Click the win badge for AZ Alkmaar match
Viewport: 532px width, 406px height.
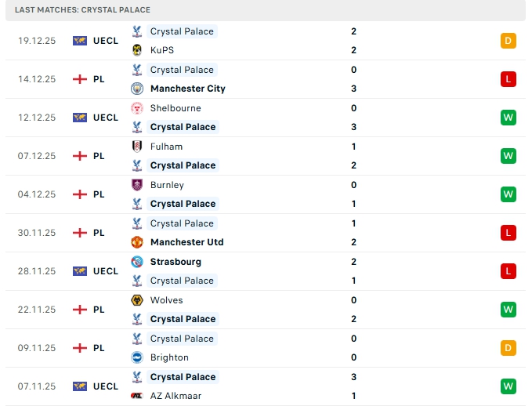point(508,386)
